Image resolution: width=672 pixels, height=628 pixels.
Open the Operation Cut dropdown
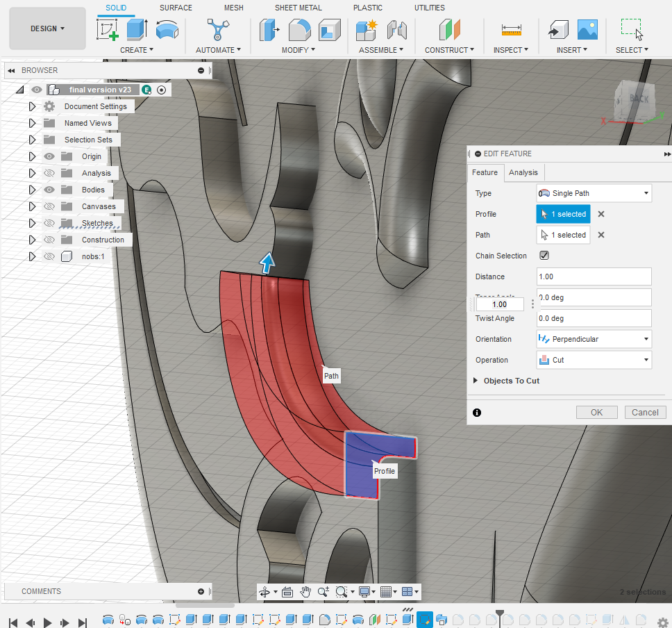(x=594, y=360)
